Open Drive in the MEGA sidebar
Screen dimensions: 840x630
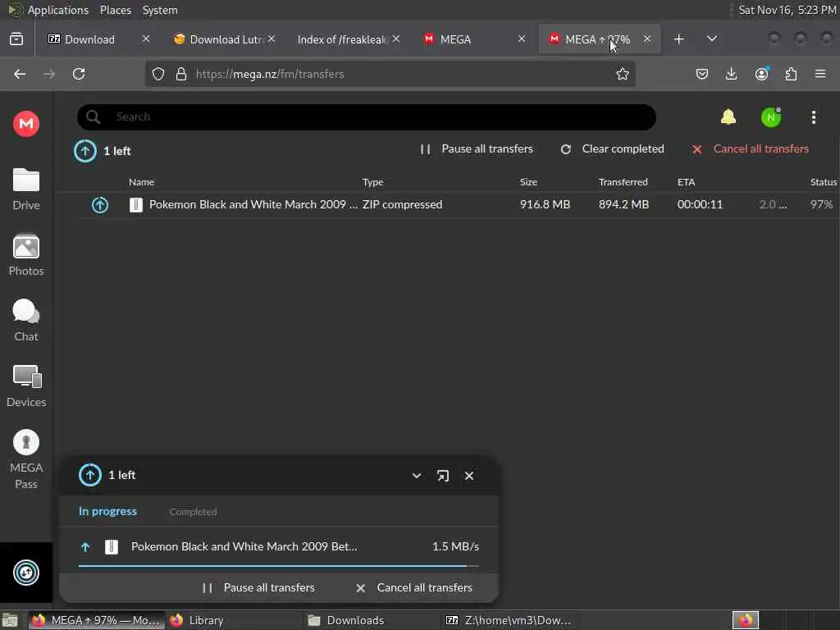[25, 189]
